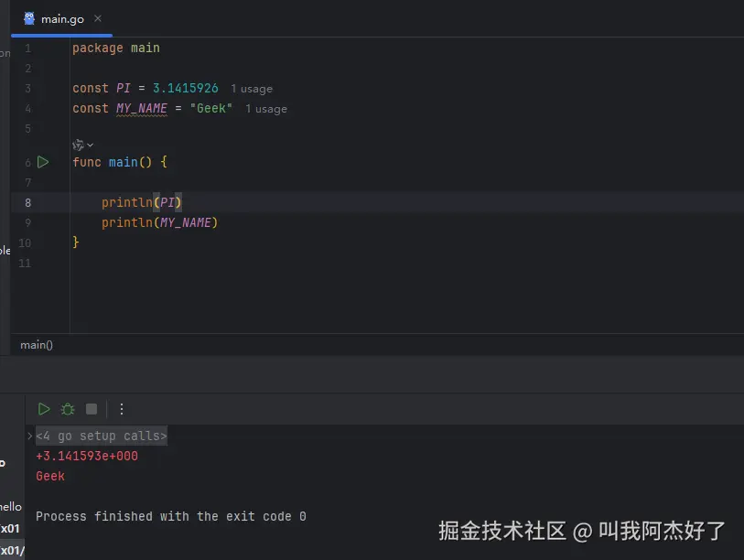Place cursor on println(MY_NAME) line
The image size is (744, 560).
160,222
